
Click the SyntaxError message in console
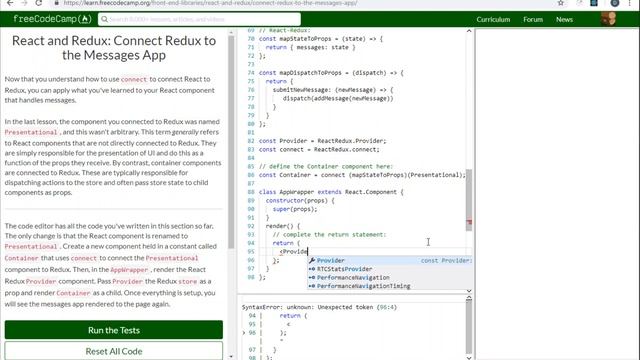tap(319, 307)
